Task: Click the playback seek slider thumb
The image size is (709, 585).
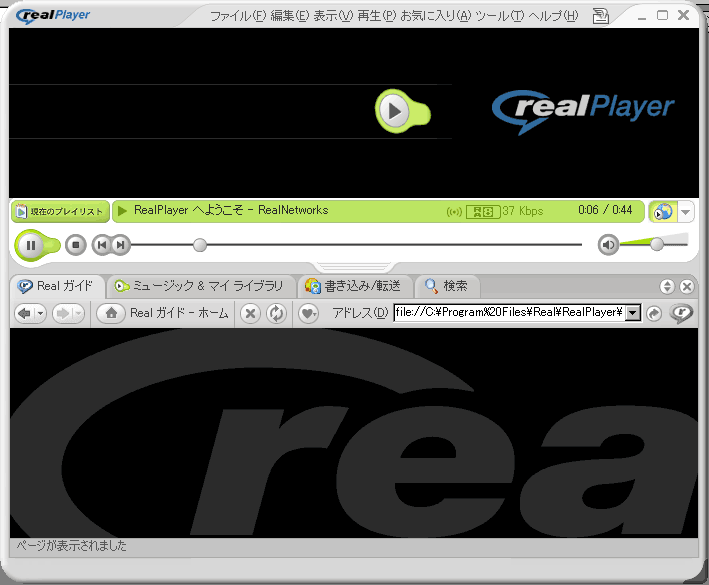Action: coord(200,245)
